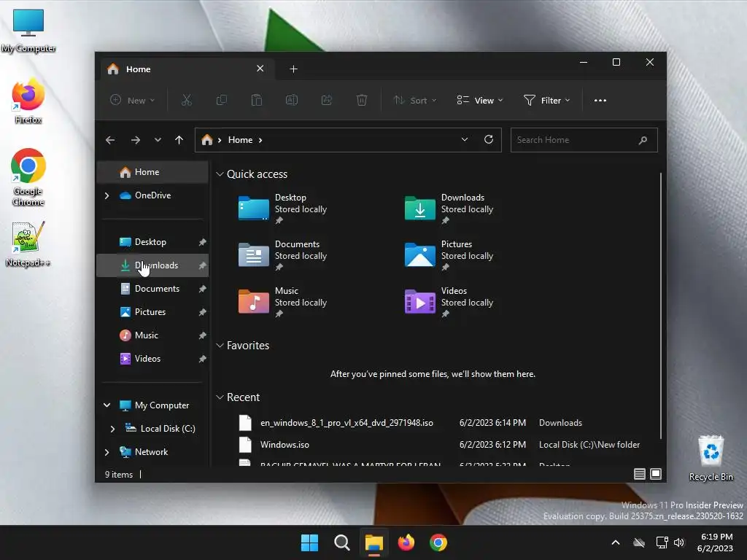Open the Filter dropdown menu
Viewport: 747px width, 560px height.
[x=546, y=101]
